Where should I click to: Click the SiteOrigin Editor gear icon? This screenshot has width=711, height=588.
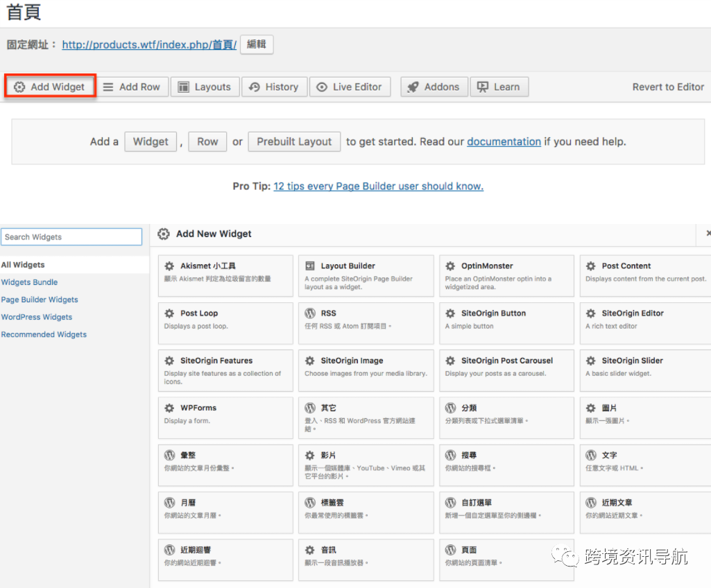click(x=591, y=313)
